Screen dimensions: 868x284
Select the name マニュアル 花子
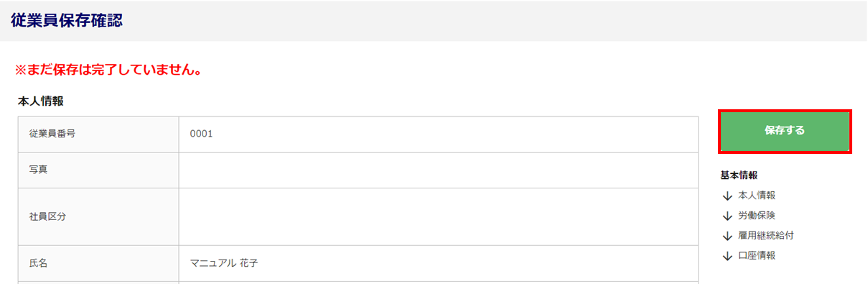(x=224, y=263)
